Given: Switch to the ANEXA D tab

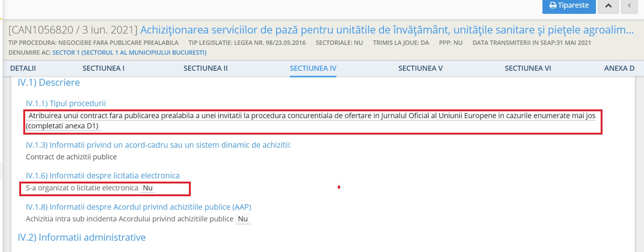Looking at the screenshot, I should (x=619, y=68).
